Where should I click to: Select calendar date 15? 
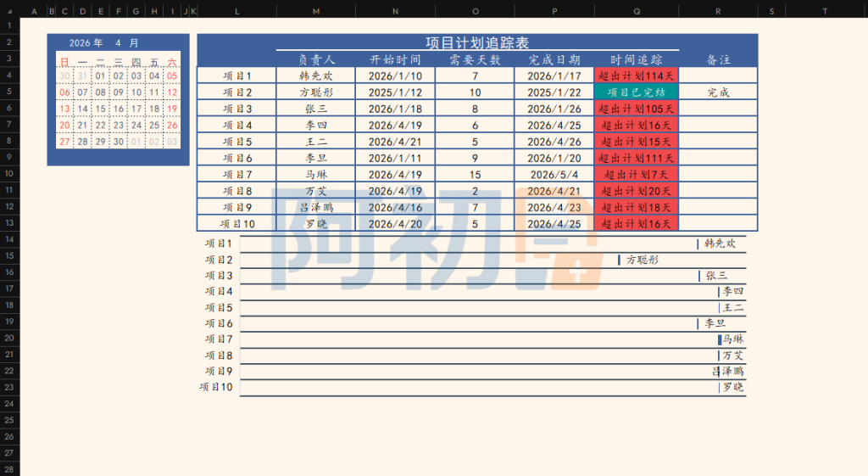[100, 109]
